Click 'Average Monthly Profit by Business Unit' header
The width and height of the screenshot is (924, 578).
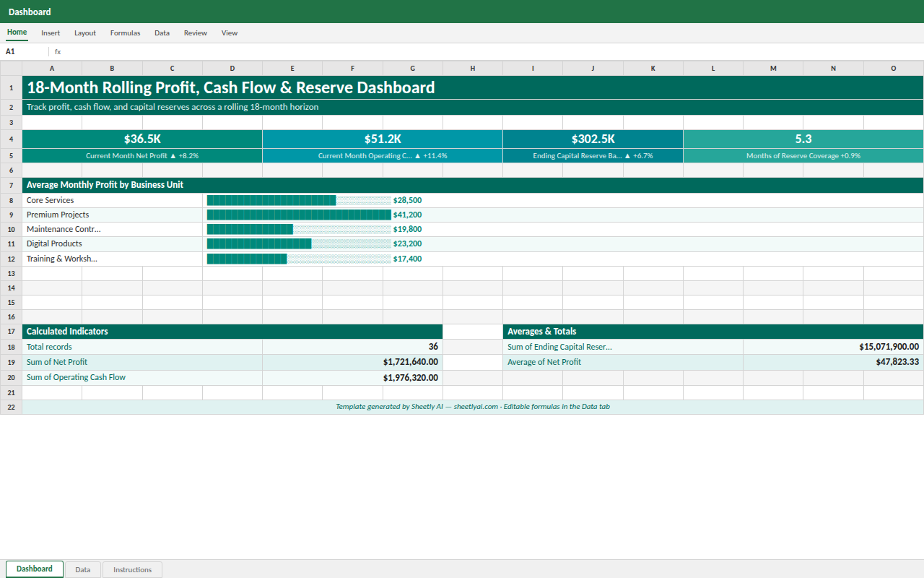coord(473,185)
